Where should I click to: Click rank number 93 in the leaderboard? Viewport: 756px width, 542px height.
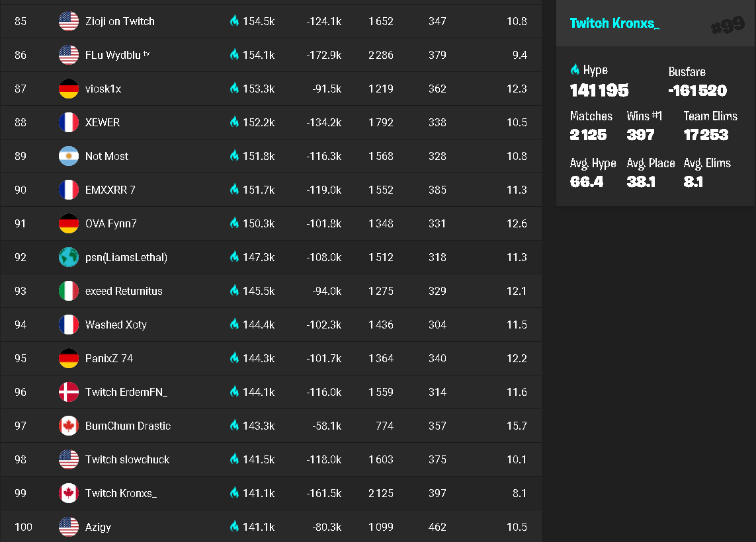21,291
